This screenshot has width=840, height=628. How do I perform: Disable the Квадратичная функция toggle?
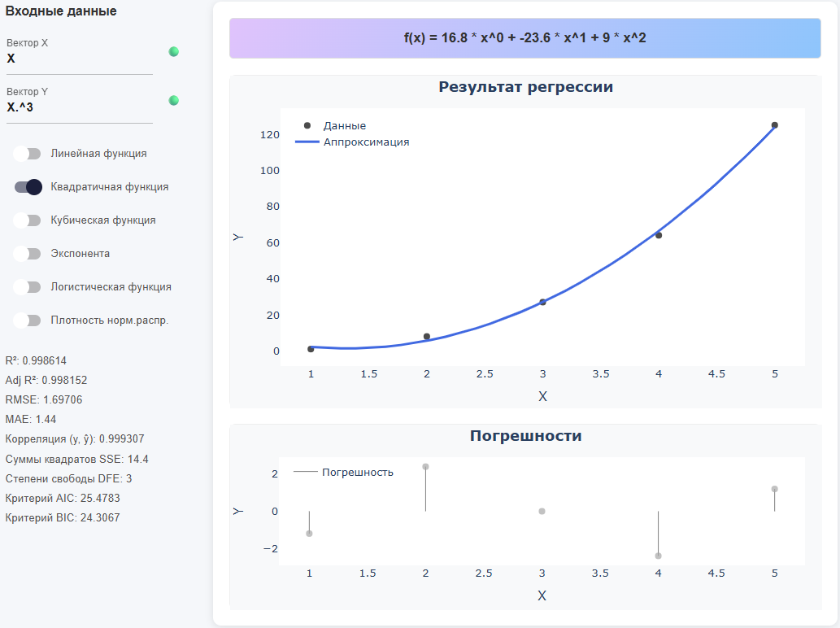click(x=28, y=186)
